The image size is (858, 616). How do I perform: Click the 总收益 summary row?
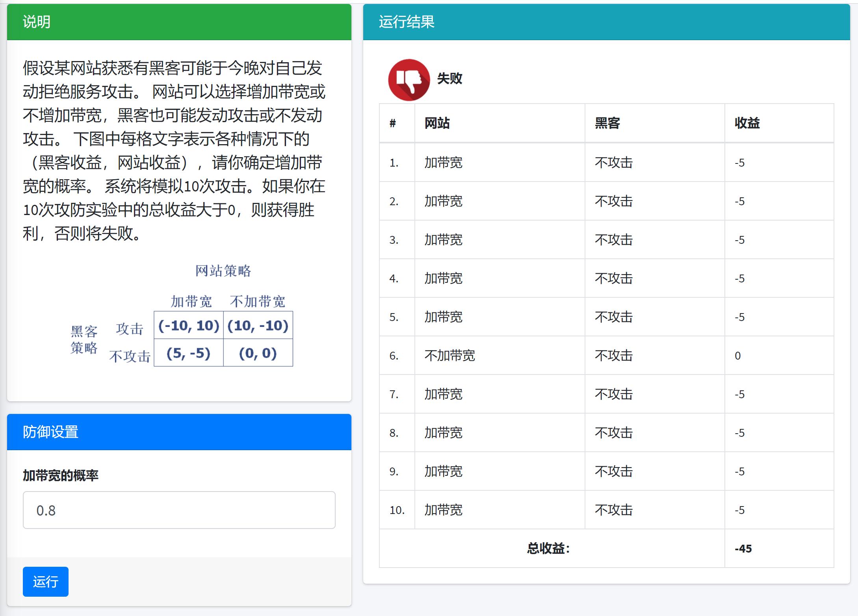click(548, 548)
